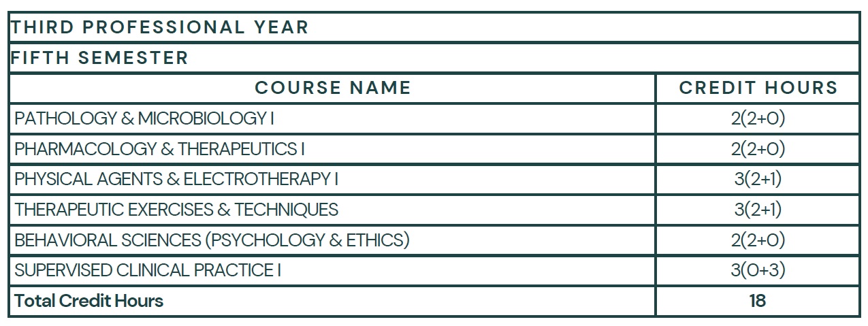The height and width of the screenshot is (326, 868).
Task: Click the word SEMESTER in the header
Action: tap(133, 58)
